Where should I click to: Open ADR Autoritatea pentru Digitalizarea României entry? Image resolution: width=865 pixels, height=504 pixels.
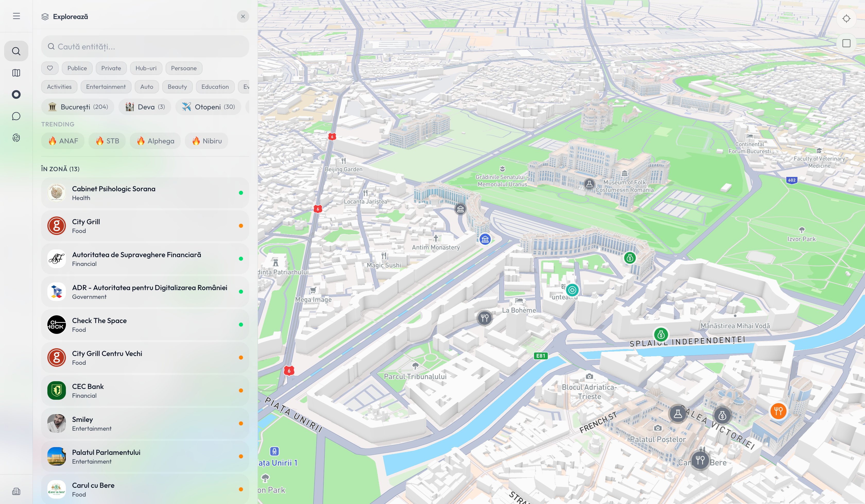pyautogui.click(x=145, y=292)
